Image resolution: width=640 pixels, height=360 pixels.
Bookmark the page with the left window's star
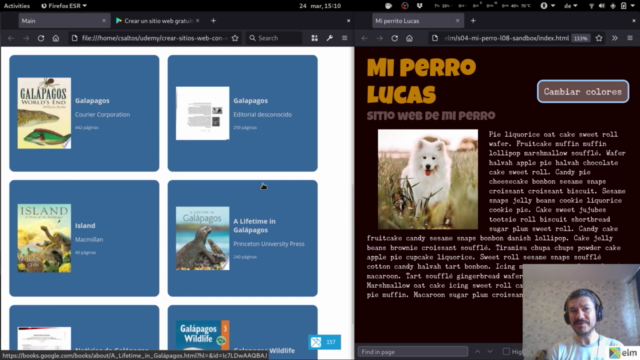tap(235, 38)
